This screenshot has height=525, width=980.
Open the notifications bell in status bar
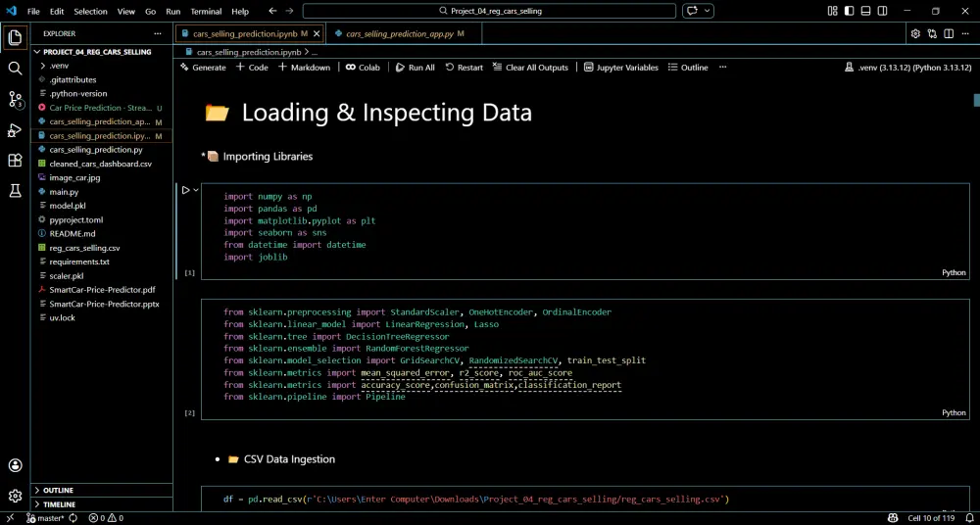(x=968, y=518)
